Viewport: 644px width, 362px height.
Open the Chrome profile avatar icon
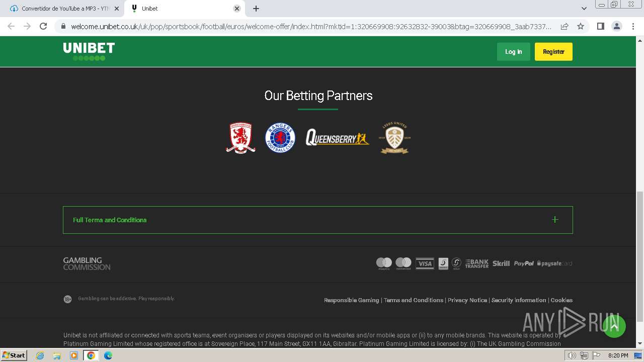(617, 26)
